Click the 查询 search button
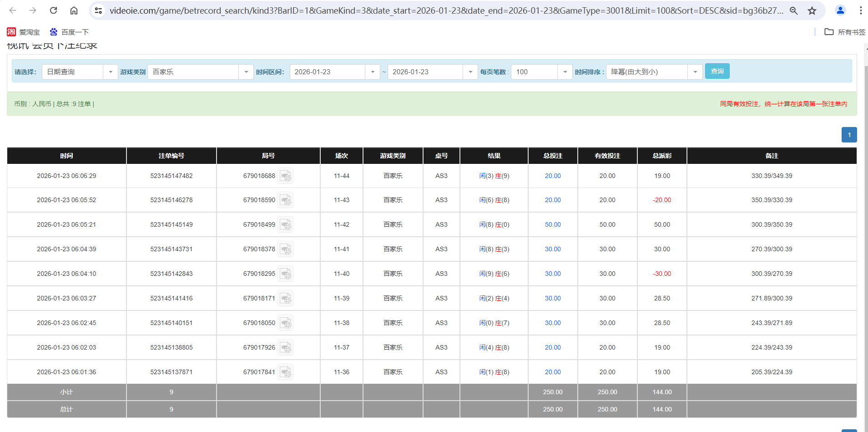Screen dimensions: 868x432 pos(717,71)
